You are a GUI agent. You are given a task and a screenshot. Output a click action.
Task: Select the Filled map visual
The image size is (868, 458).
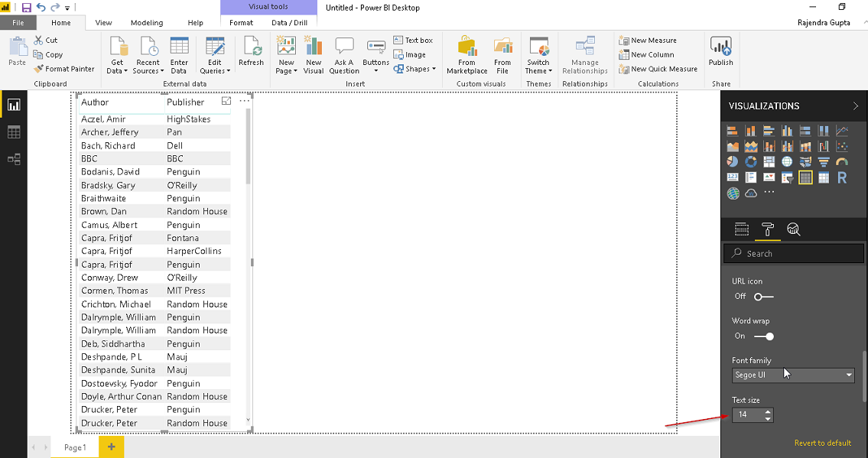805,162
